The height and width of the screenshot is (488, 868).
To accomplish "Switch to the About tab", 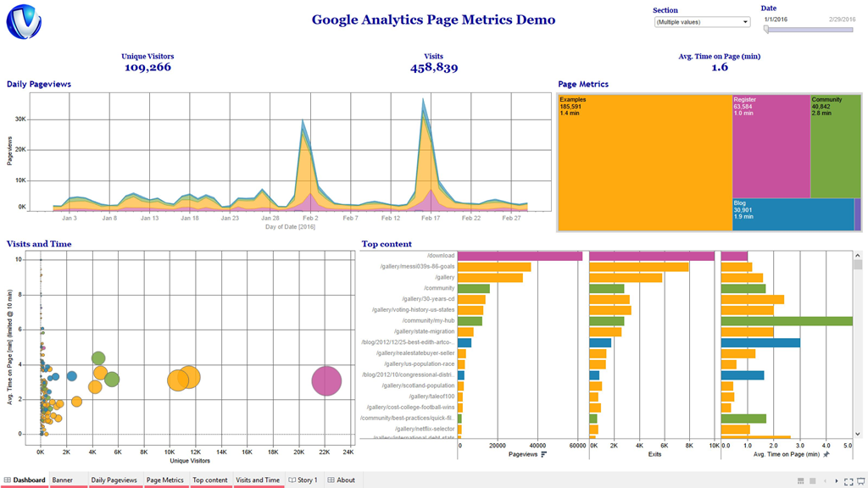I will (x=342, y=480).
